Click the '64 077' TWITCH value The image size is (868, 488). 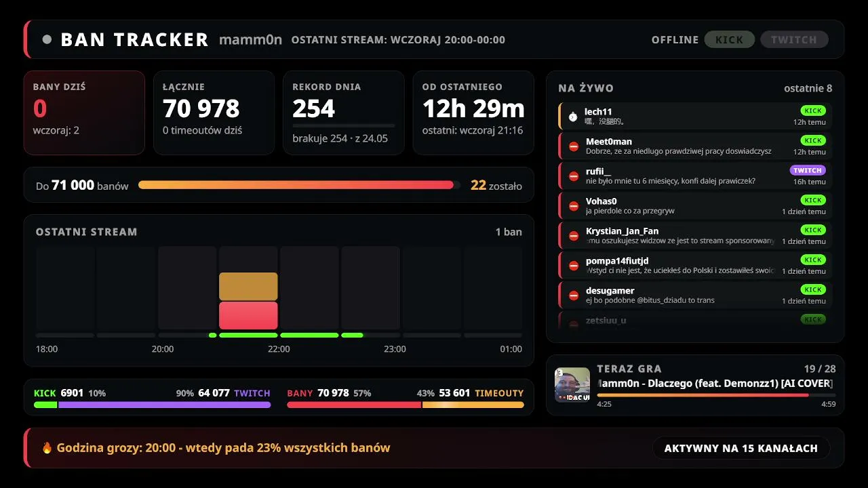[214, 393]
